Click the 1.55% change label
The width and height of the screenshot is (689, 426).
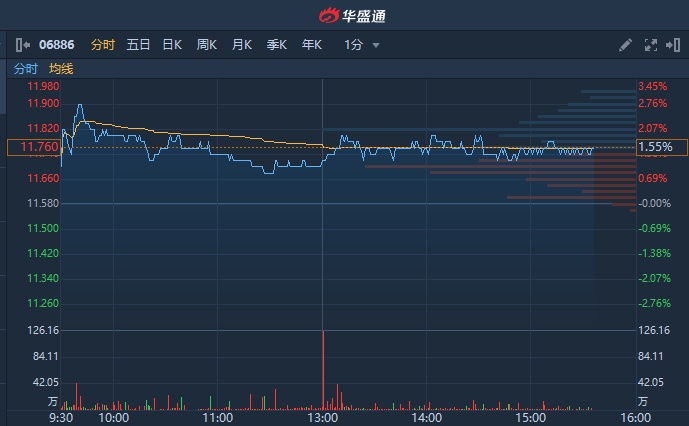pyautogui.click(x=656, y=147)
